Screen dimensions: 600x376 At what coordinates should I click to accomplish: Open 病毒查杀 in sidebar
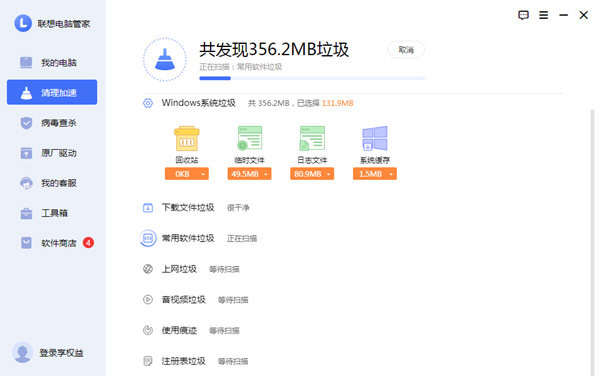click(52, 123)
